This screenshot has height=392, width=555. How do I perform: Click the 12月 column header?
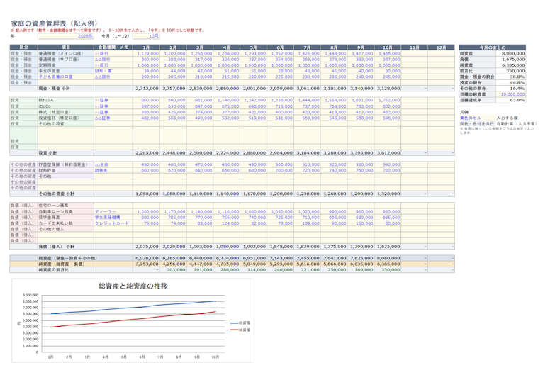[441, 47]
